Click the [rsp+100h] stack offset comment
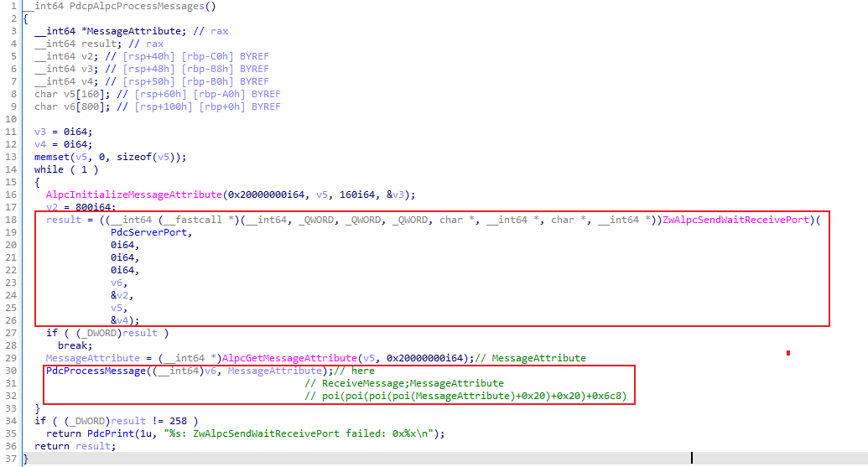 pos(164,106)
